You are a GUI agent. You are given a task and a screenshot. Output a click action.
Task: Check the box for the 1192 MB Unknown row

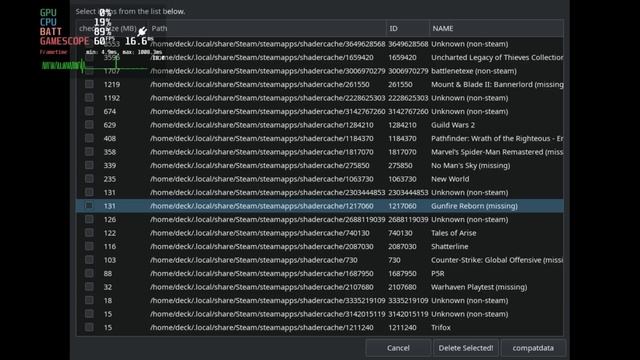pos(89,98)
